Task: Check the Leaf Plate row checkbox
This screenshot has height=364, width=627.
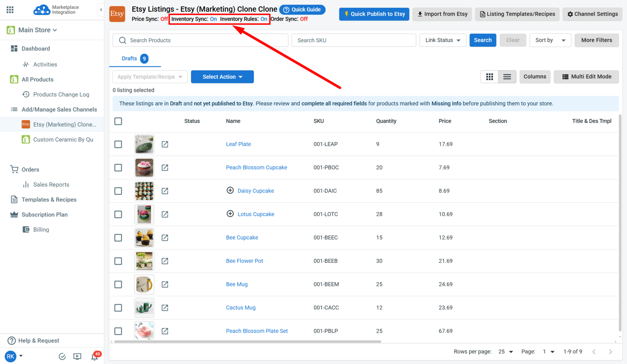Action: (118, 144)
